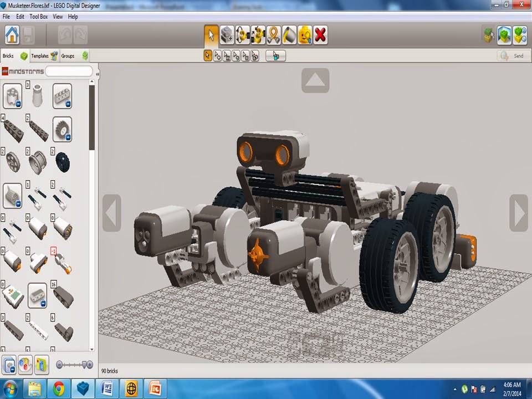Screen dimensions: 532x399
Task: Switch to the Templates tab
Action: coord(39,55)
